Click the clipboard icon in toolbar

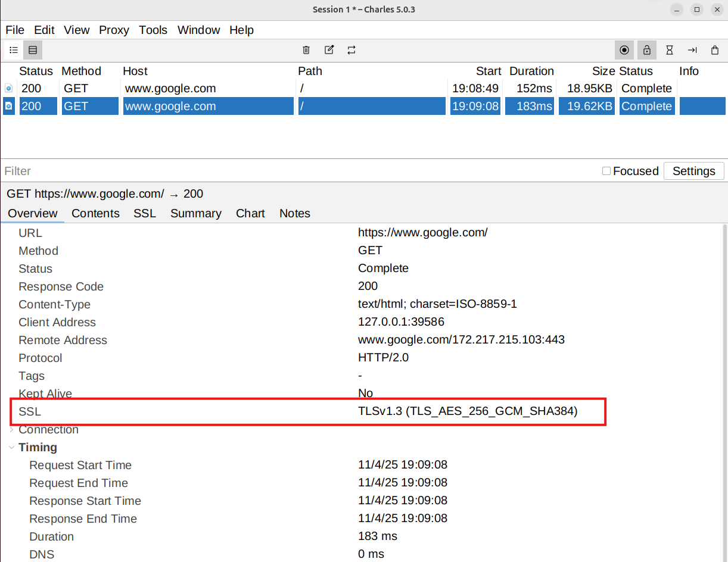[715, 50]
